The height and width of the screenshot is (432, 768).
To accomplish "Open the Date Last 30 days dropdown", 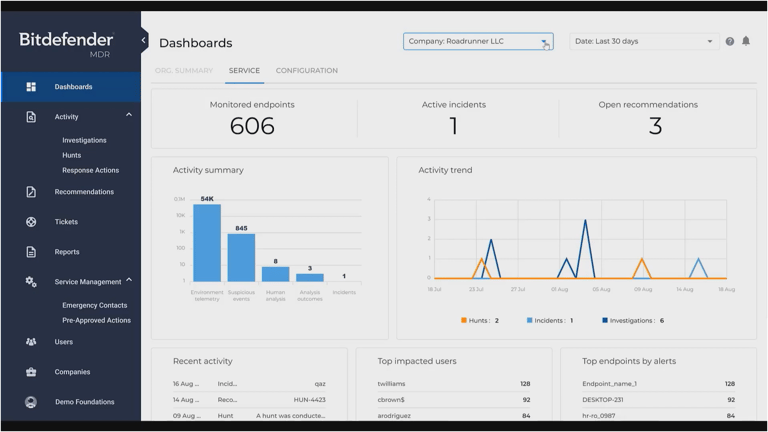I will click(643, 41).
